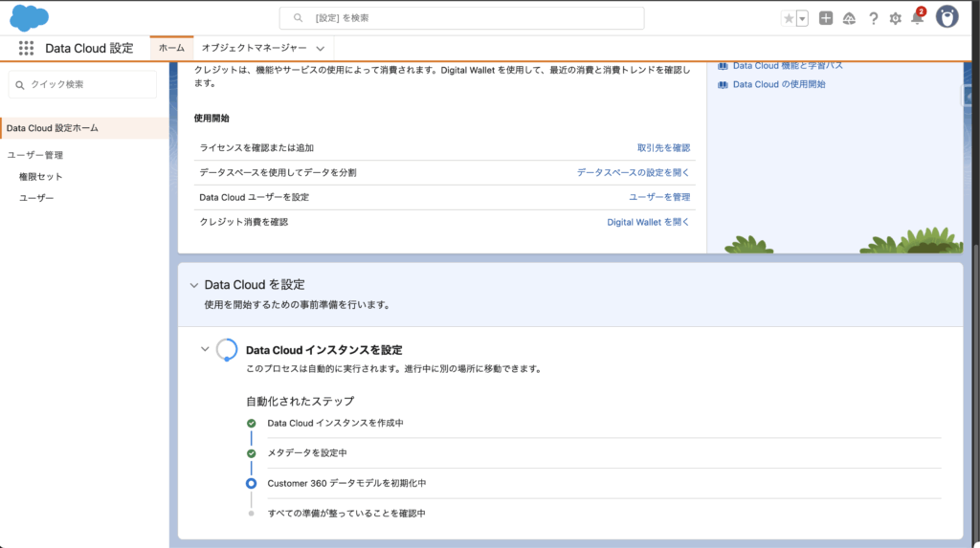Click pending dot for すべての準備が整っていることを確認中
Viewport: 980px width, 548px height.
[252, 514]
